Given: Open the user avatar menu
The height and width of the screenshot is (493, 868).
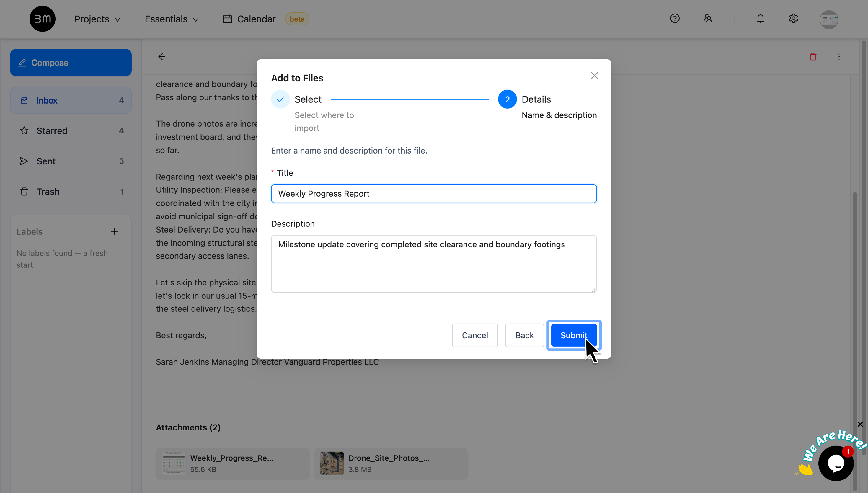Looking at the screenshot, I should click(x=829, y=19).
